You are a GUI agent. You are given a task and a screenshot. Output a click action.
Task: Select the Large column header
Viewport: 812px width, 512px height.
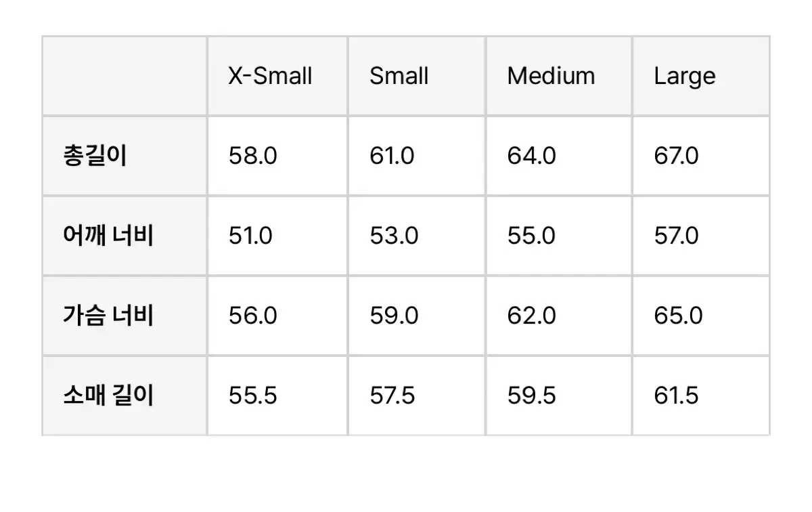coord(684,76)
